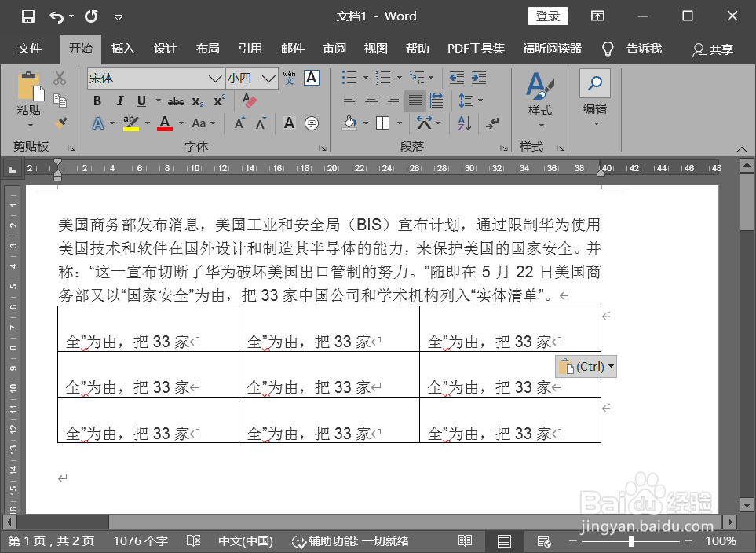Click the subscript icon
This screenshot has width=756, height=553.
click(196, 101)
